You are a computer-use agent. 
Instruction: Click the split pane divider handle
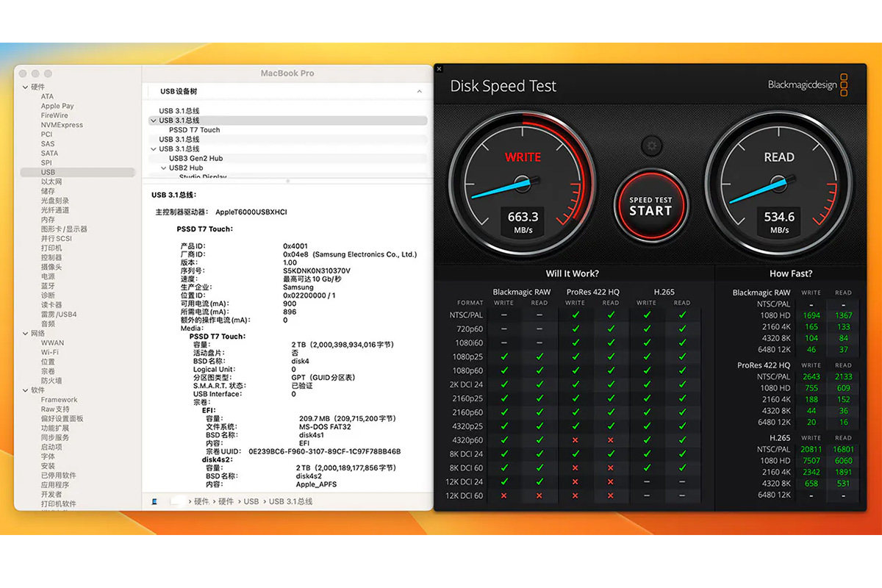click(287, 181)
